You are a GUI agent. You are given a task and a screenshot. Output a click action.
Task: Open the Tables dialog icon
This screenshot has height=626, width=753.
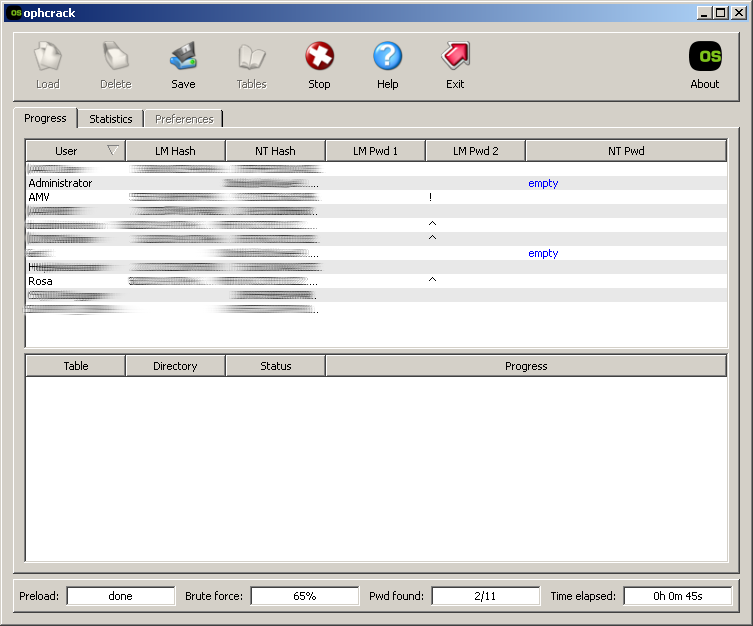point(251,57)
